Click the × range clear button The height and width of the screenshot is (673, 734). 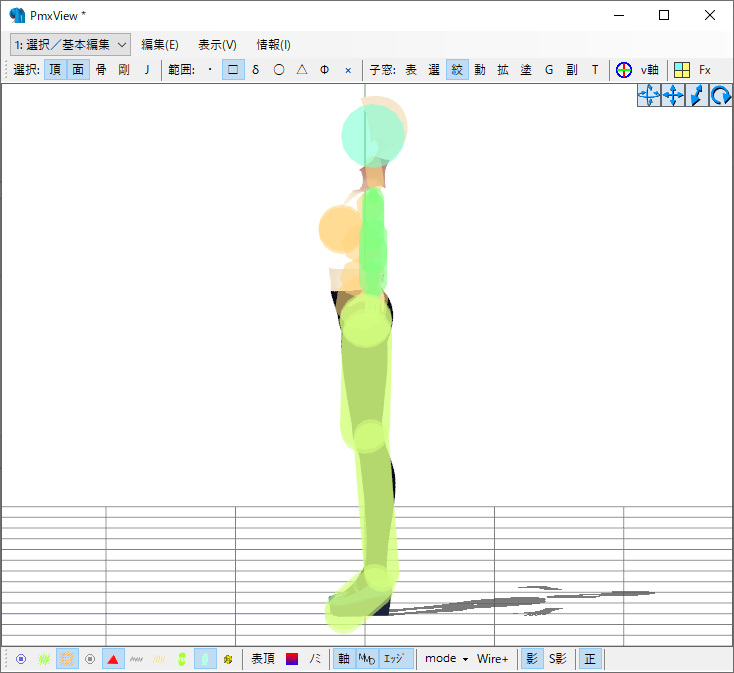[x=348, y=70]
